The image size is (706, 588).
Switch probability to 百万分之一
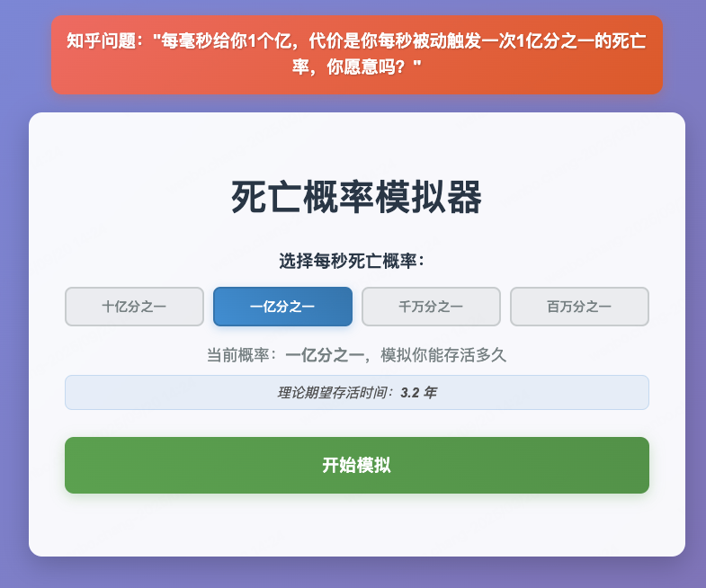pyautogui.click(x=579, y=307)
